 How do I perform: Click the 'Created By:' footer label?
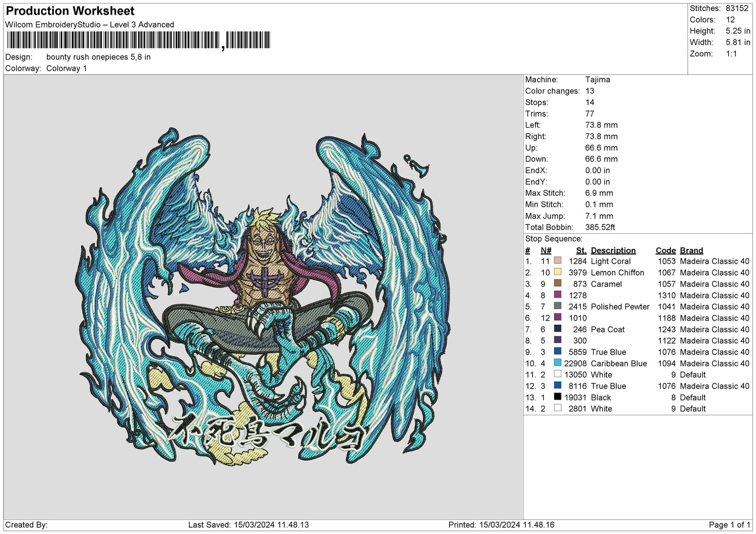(26, 525)
